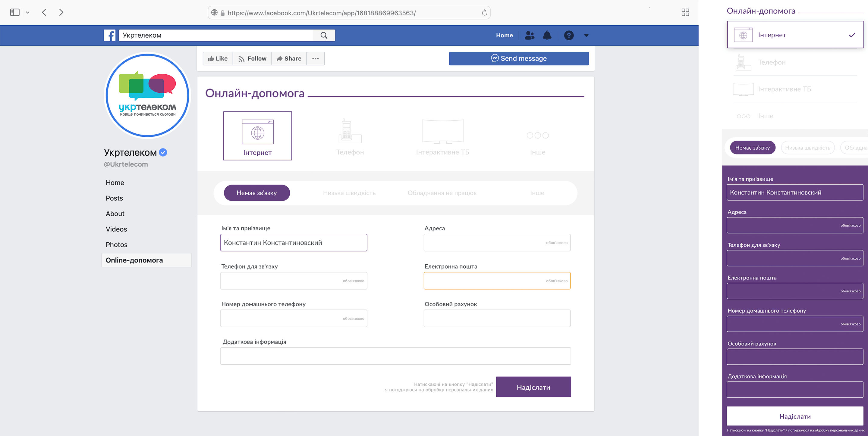Click the search magnifier icon
868x436 pixels.
[x=324, y=35]
